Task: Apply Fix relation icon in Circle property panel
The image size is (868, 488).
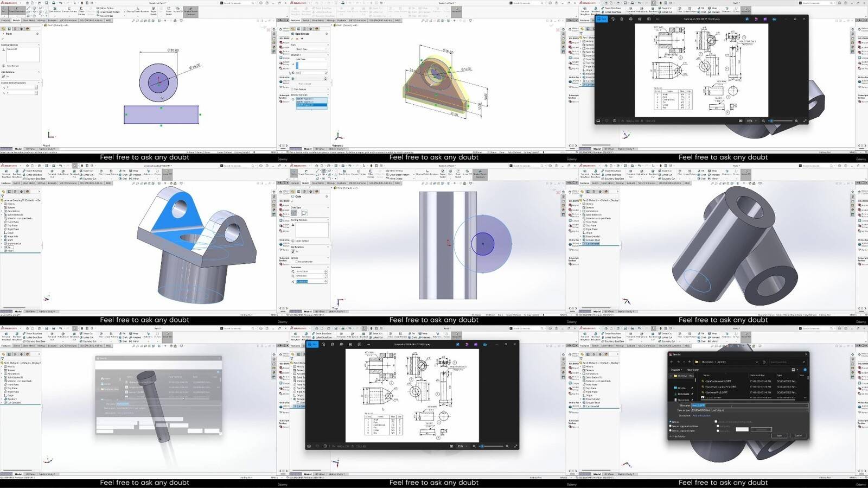Action: [293, 251]
